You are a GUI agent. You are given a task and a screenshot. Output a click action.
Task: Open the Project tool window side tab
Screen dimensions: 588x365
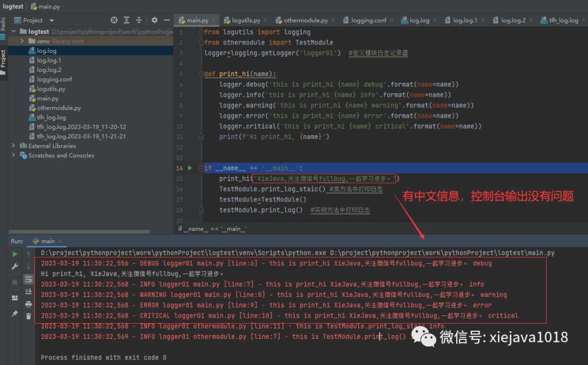tap(3, 62)
